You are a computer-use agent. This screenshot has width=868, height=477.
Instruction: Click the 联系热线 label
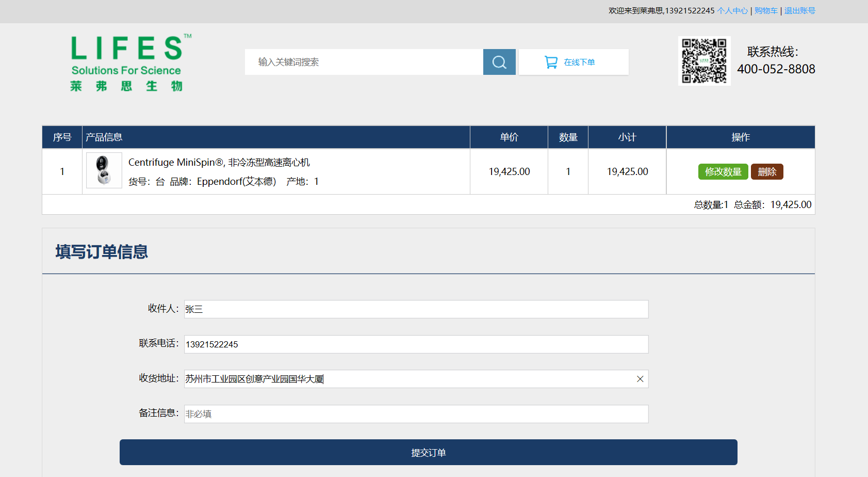point(773,52)
